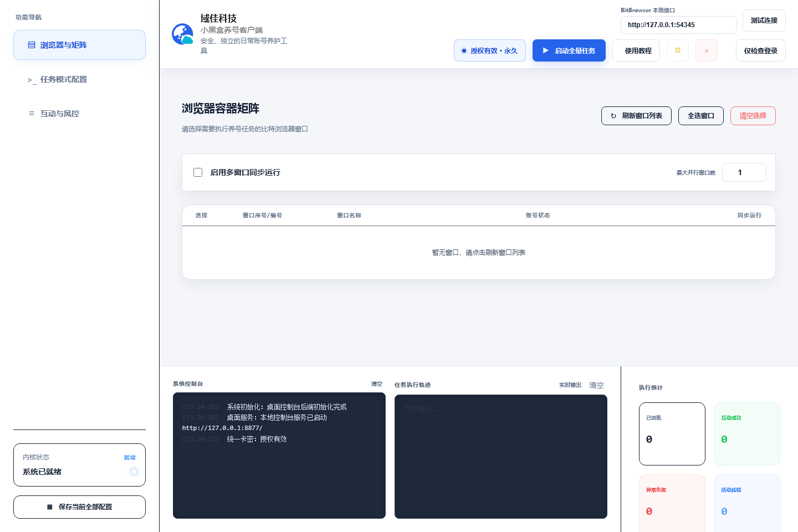The height and width of the screenshot is (532, 798).
Task: Click the 已浏览 statistics card
Action: point(672,434)
